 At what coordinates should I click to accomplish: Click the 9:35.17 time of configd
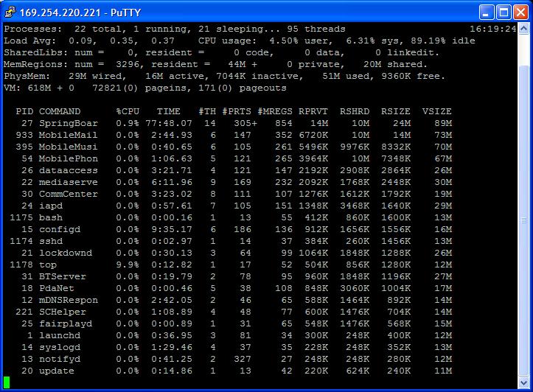tap(172, 229)
